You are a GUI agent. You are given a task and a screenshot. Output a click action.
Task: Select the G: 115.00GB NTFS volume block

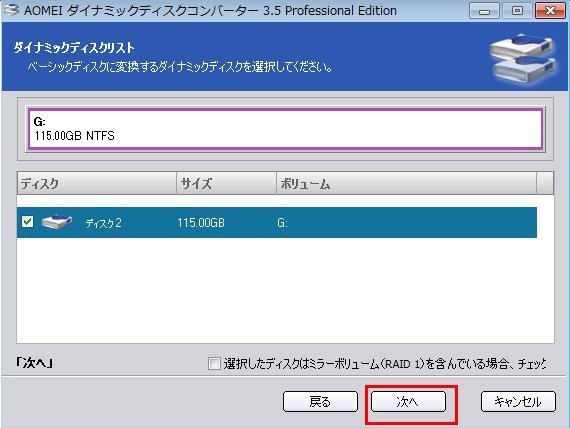click(x=286, y=129)
